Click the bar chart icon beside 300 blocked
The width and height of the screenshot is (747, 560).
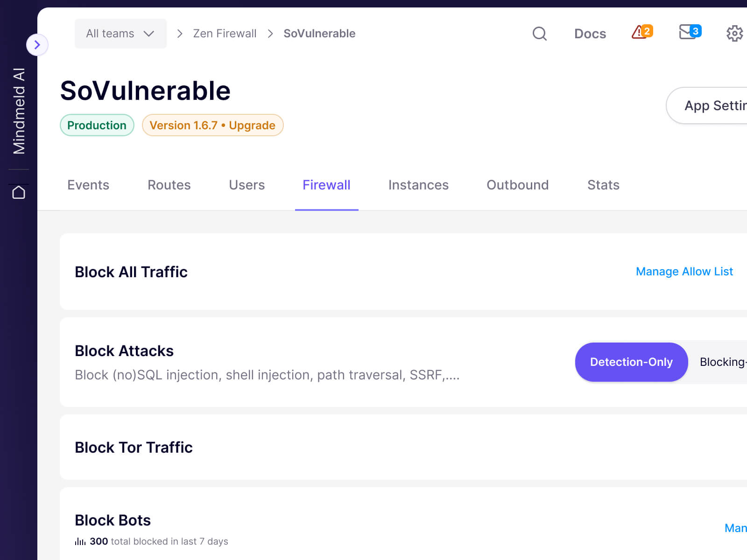80,541
